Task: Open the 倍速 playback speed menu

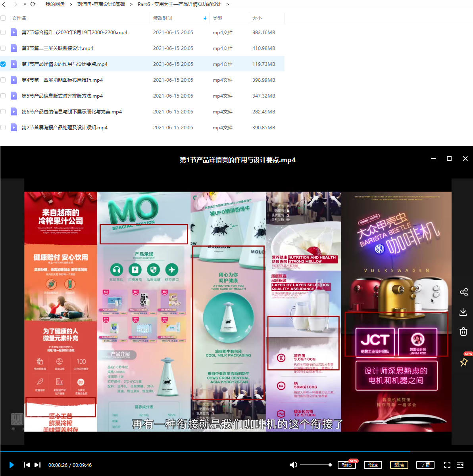Action: click(x=373, y=465)
